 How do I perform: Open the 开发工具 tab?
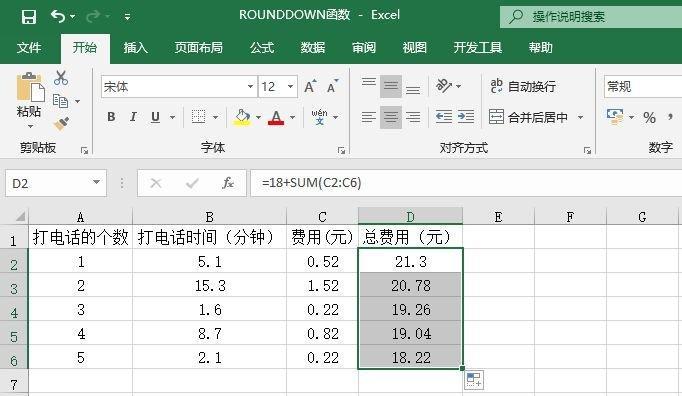pos(478,47)
